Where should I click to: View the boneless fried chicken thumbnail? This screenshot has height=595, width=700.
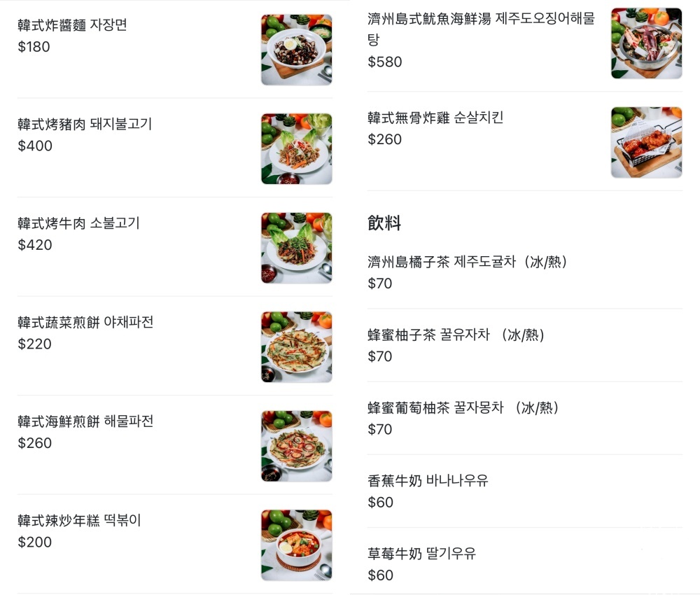pyautogui.click(x=646, y=142)
